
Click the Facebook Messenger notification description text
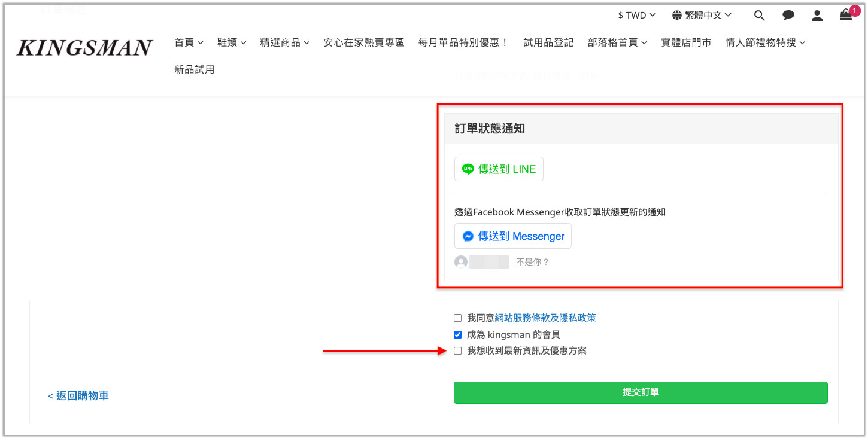pyautogui.click(x=560, y=212)
